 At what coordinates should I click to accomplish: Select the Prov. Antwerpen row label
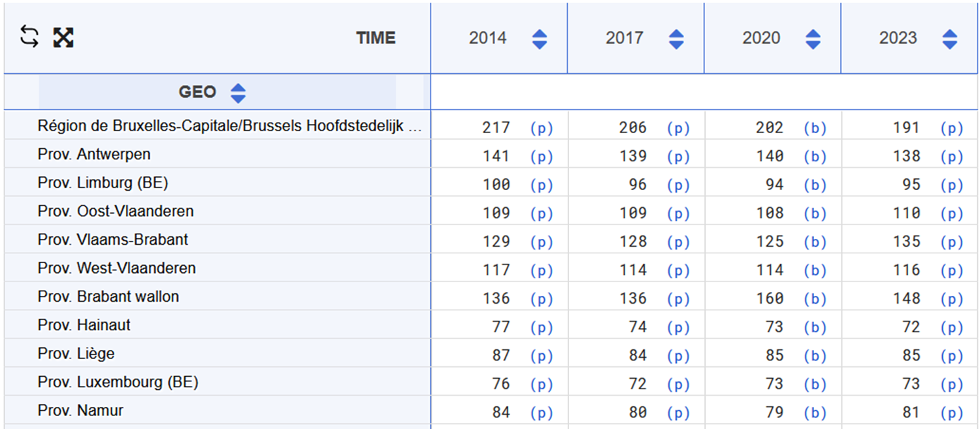click(x=94, y=155)
